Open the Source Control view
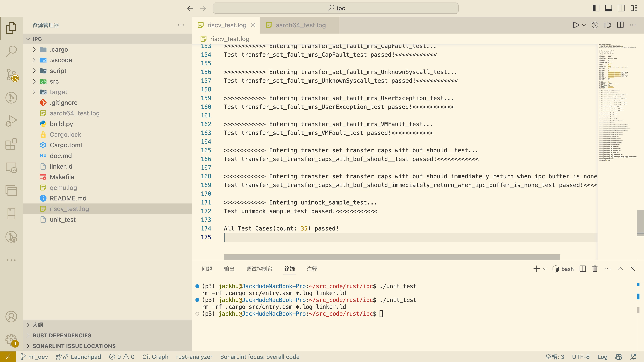The height and width of the screenshot is (362, 644). pyautogui.click(x=11, y=74)
